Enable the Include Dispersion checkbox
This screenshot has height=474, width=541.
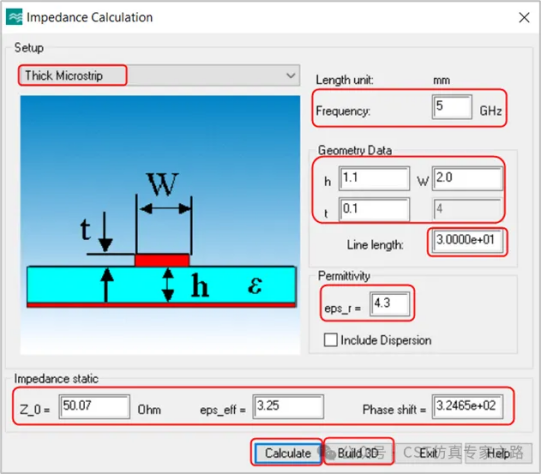(331, 340)
